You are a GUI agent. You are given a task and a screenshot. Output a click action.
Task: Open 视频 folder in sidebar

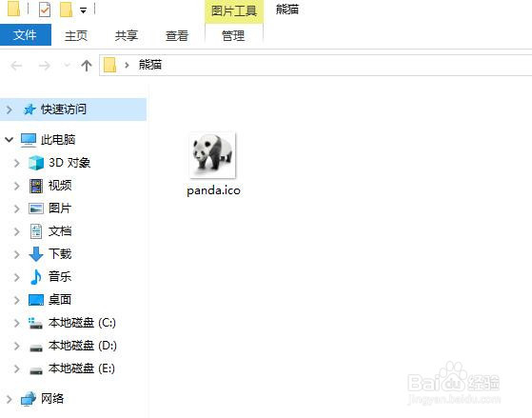[60, 186]
